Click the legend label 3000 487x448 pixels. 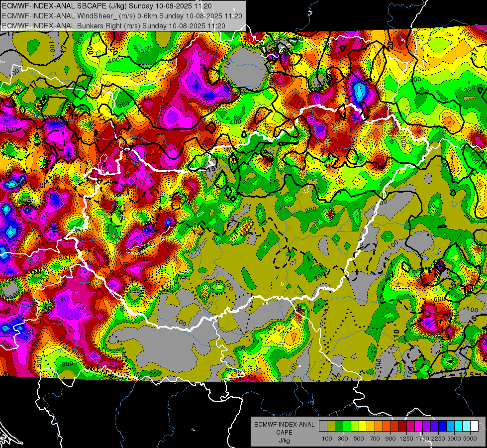tap(454, 439)
